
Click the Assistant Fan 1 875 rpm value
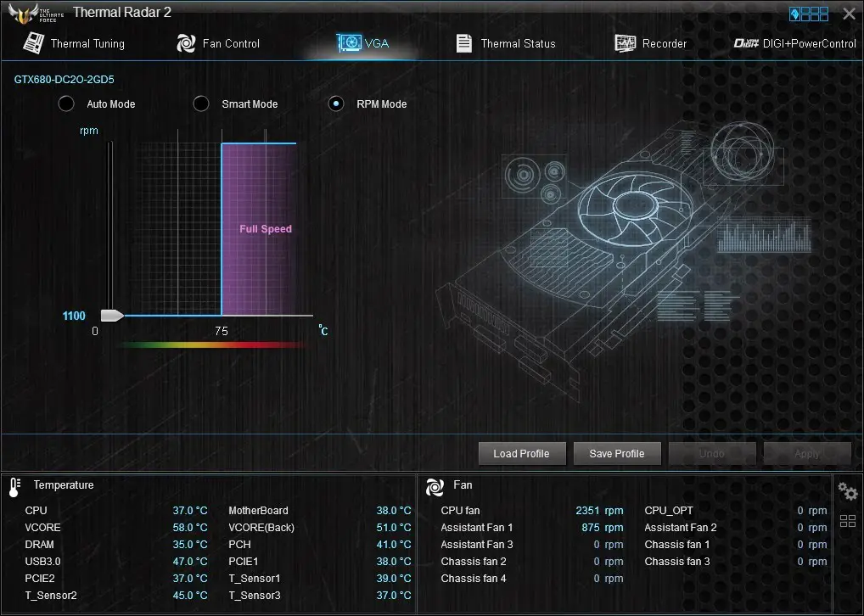pyautogui.click(x=603, y=528)
